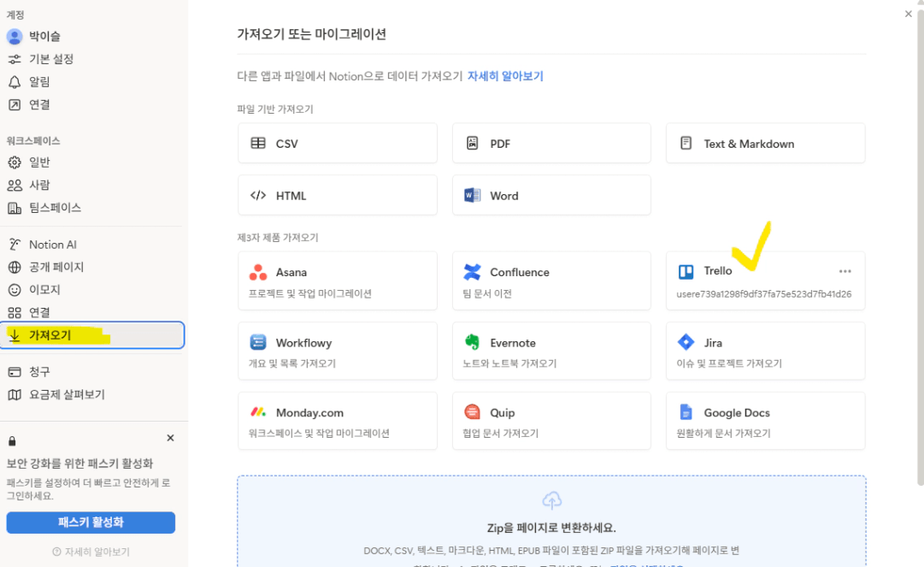Click the Google Docs icon
The image size is (924, 567).
click(686, 412)
